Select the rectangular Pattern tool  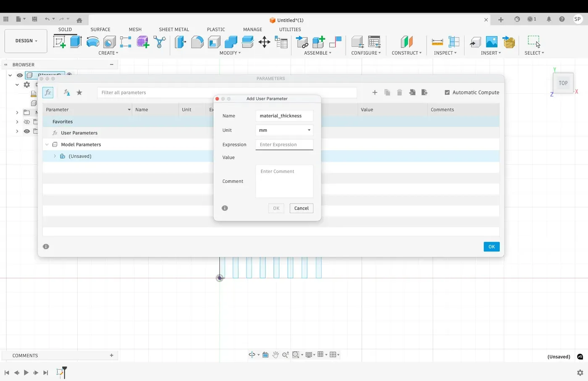pyautogui.click(x=126, y=42)
